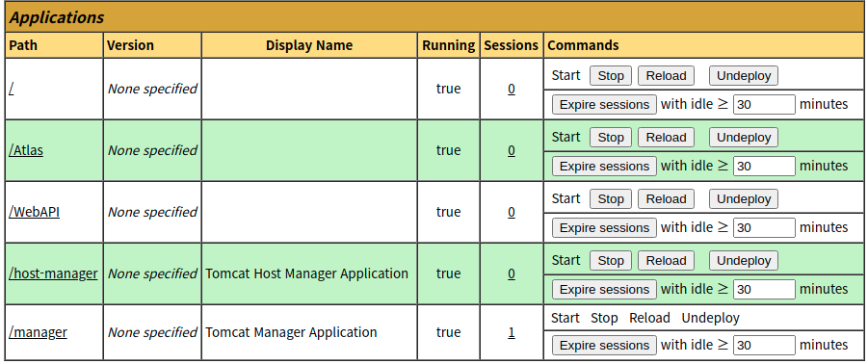Edit idle minutes field for /host-manager
Screen dimensions: 868x364
tap(764, 289)
